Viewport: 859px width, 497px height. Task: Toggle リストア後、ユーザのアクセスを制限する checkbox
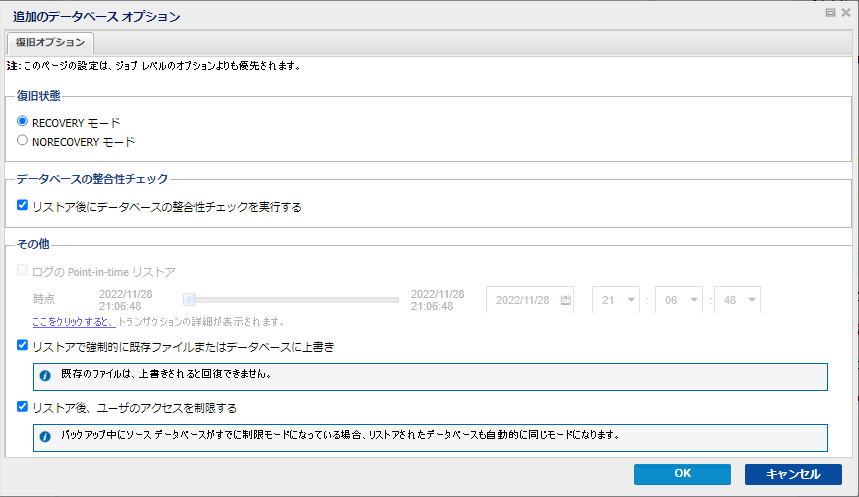point(22,407)
